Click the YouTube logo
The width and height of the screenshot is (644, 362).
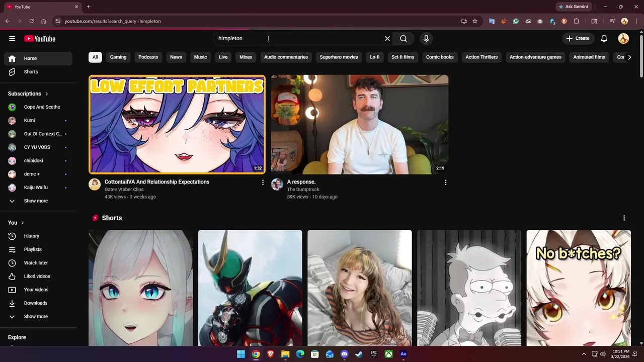coord(40,39)
